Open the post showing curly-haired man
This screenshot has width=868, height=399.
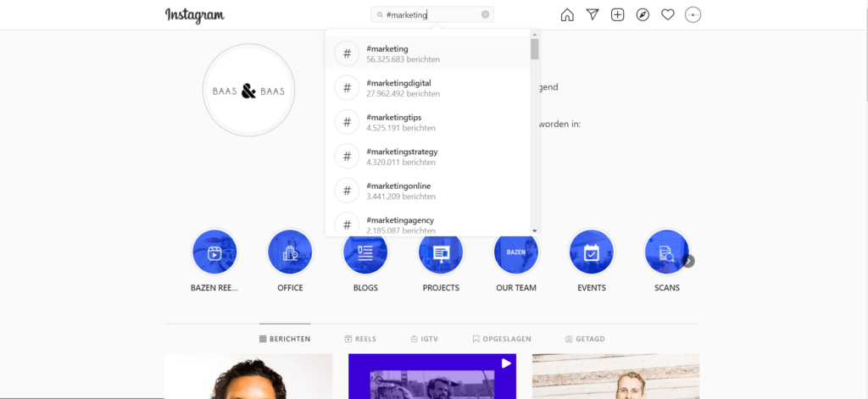click(248, 376)
